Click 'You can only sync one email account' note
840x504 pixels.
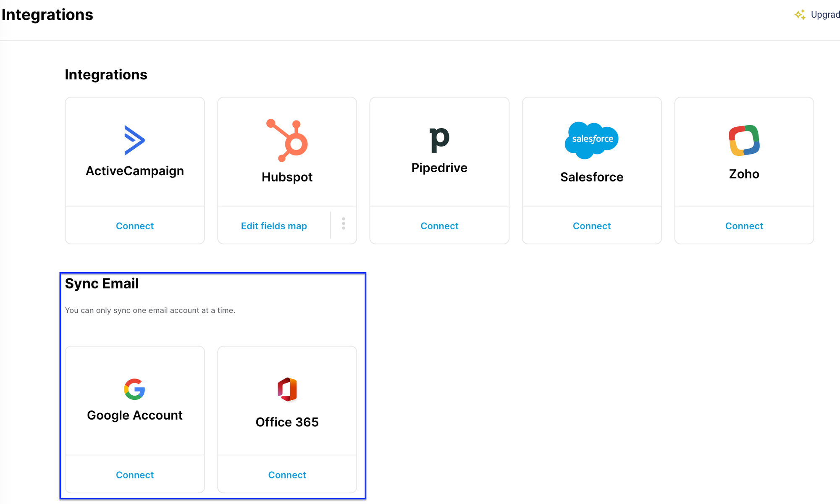[x=150, y=310]
